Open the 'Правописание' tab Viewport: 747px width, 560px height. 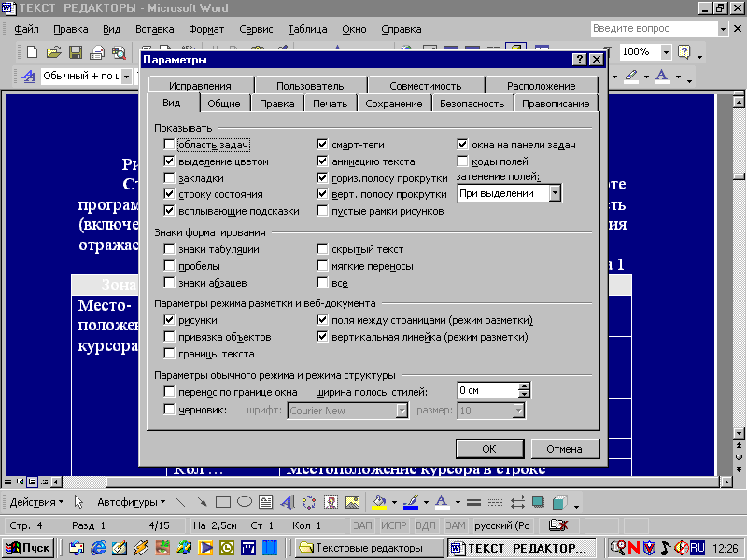pyautogui.click(x=556, y=104)
